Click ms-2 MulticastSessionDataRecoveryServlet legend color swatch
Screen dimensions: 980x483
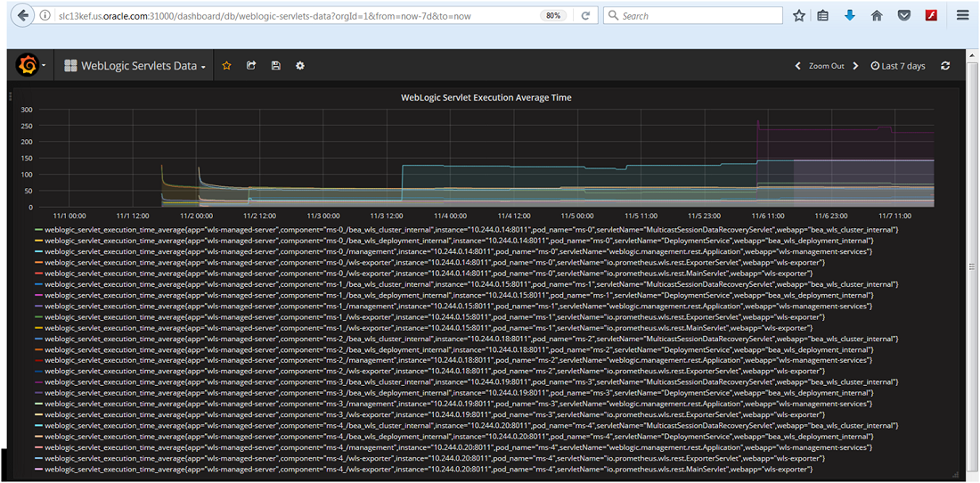[38, 339]
